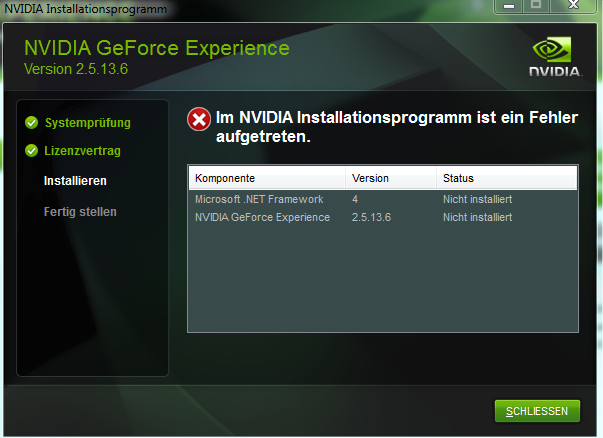Screen dimensions: 603x438
Task: Sort by the Komponente column header
Action: click(x=267, y=178)
